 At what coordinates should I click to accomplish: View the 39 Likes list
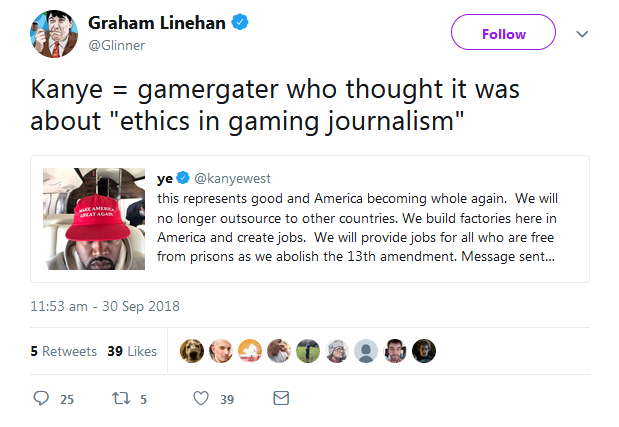(x=132, y=351)
